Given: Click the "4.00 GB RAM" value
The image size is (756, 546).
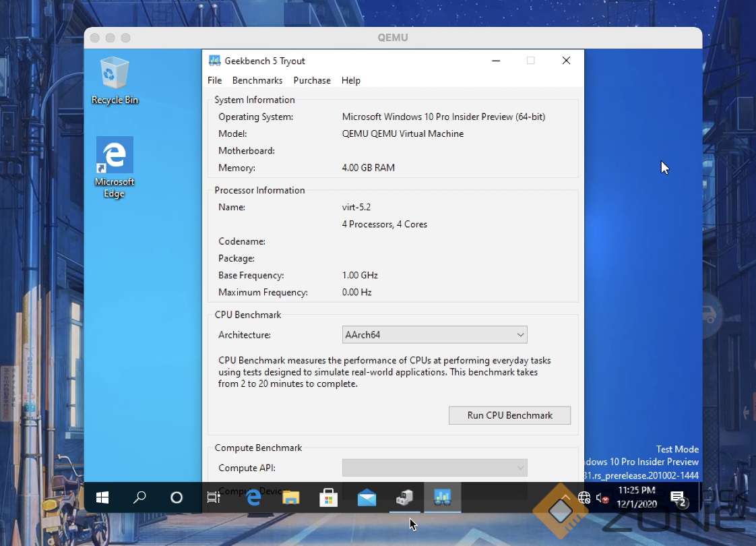Looking at the screenshot, I should (x=369, y=168).
